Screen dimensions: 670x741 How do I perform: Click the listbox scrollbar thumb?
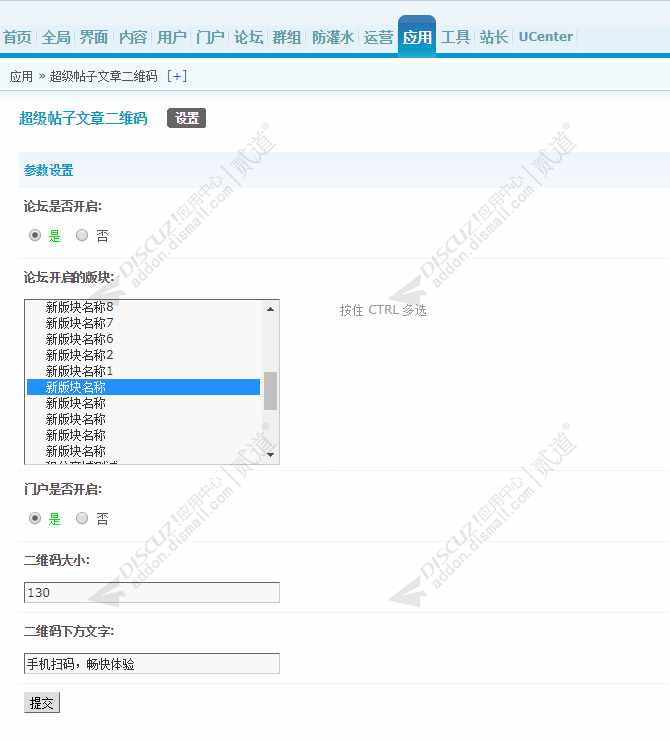pyautogui.click(x=270, y=391)
